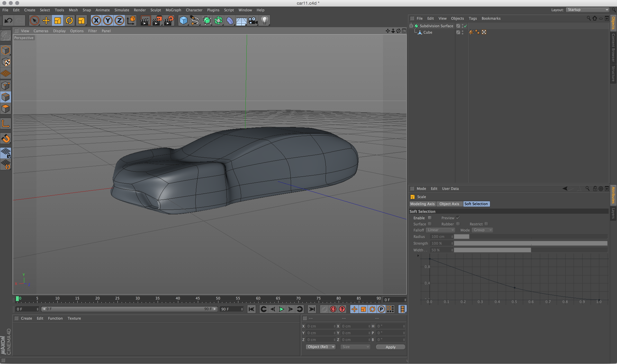Screen dimensions: 617x364
Task: Add a camera object
Action: click(253, 21)
